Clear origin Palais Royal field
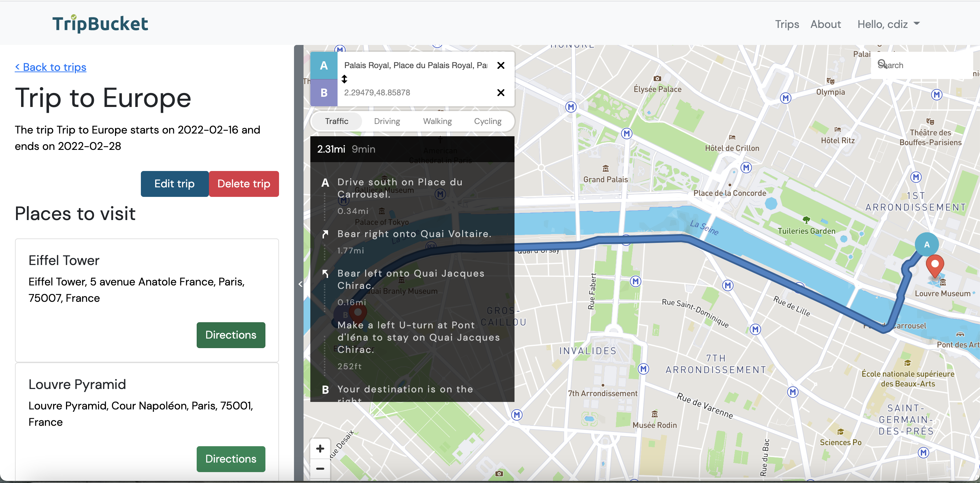 tap(501, 65)
